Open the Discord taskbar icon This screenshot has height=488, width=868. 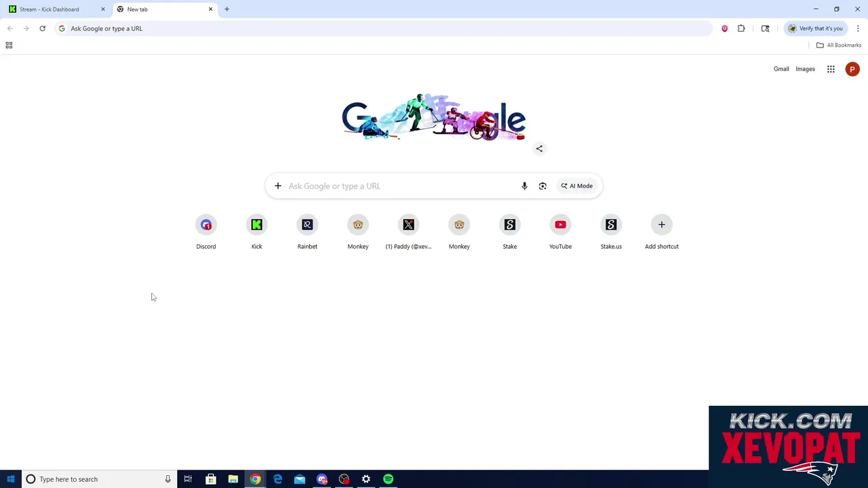[x=322, y=479]
